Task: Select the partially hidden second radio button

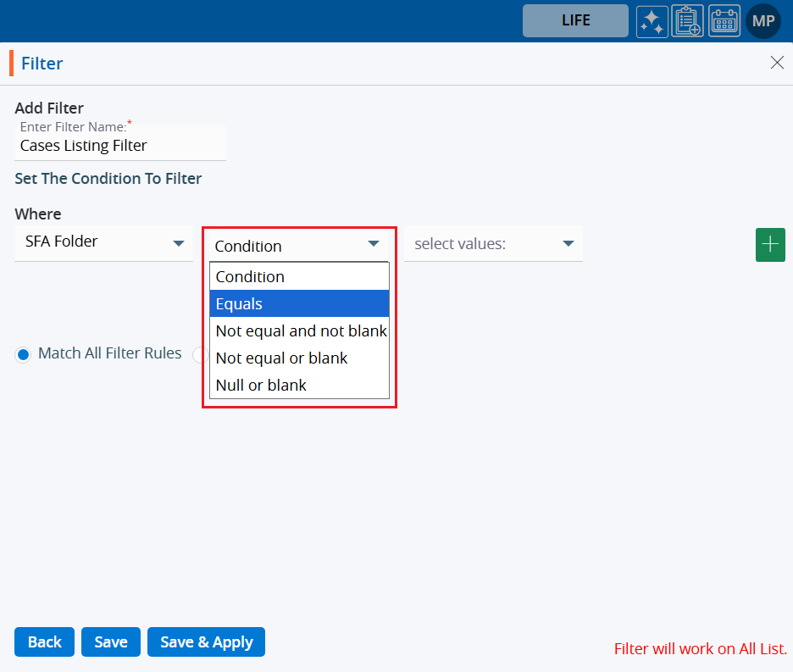Action: coord(199,355)
